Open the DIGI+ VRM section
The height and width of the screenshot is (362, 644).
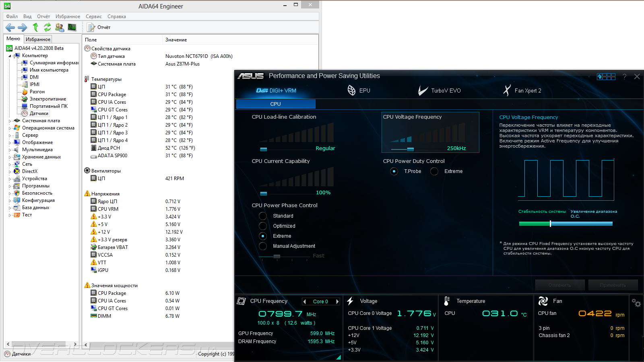point(276,90)
